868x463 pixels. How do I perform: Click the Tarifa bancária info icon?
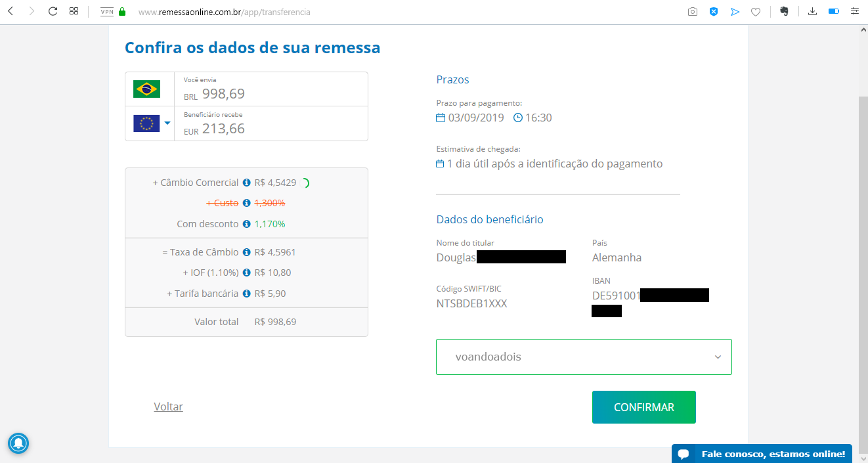(x=246, y=294)
